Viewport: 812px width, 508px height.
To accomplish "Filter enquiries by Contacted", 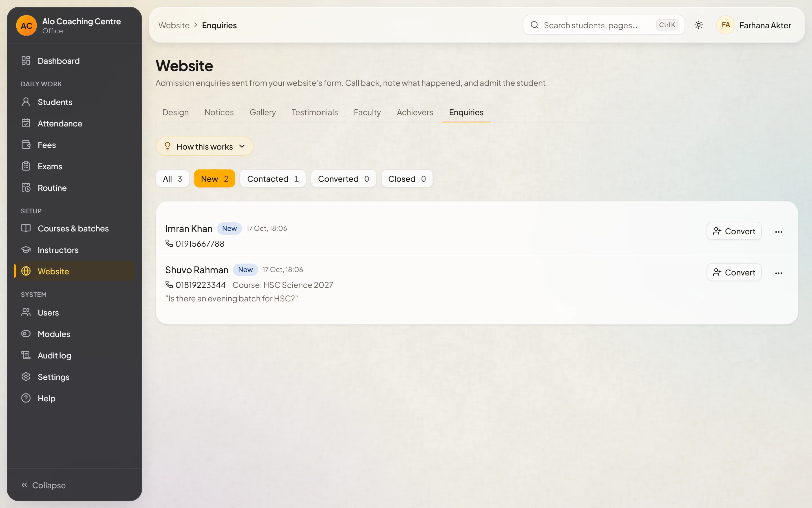I will (273, 179).
